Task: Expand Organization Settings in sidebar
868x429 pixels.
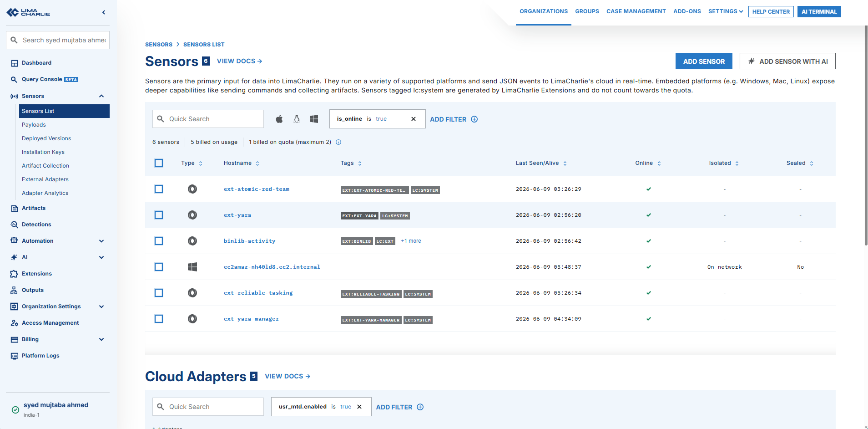Action: click(x=101, y=306)
